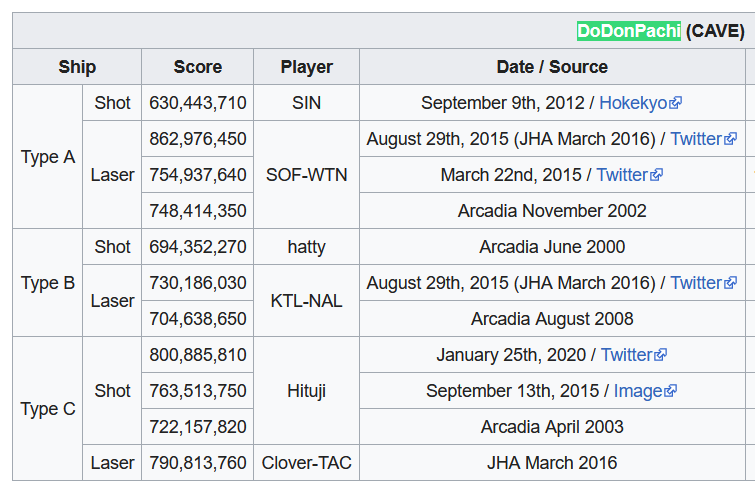
Task: Click player name hatty
Action: coord(306,247)
